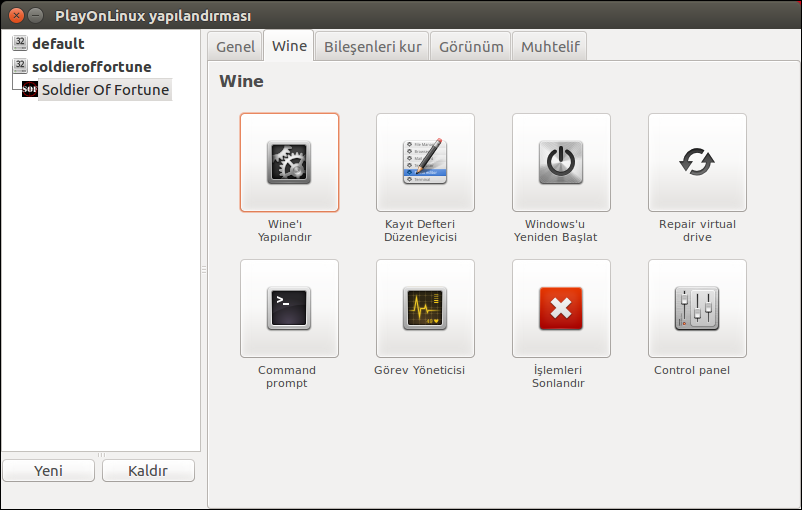Switch to the Genel tab

point(235,47)
